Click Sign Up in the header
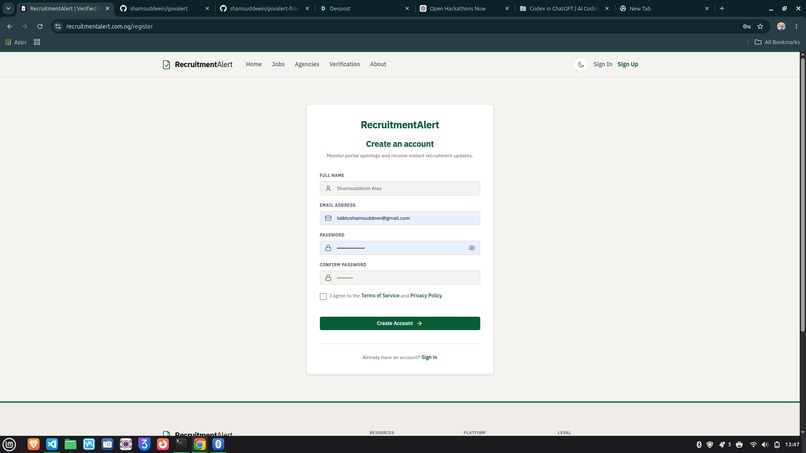Viewport: 806px width, 453px height. pos(628,64)
